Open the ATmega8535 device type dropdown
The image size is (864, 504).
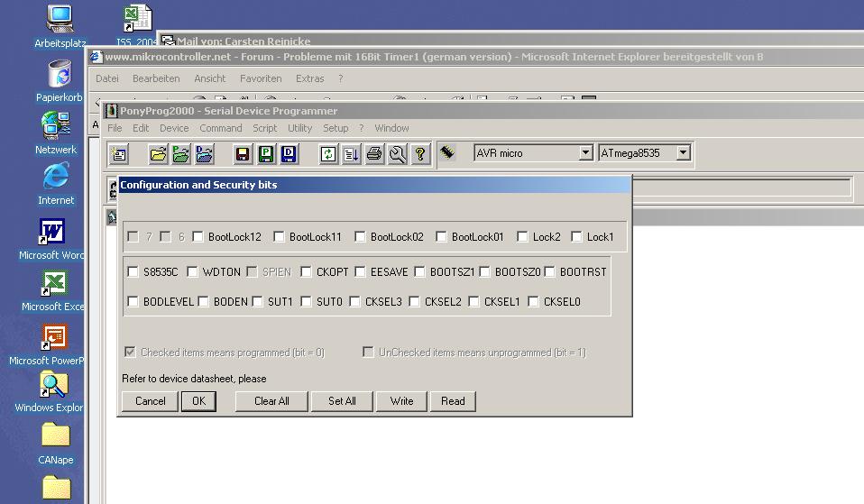tap(684, 152)
